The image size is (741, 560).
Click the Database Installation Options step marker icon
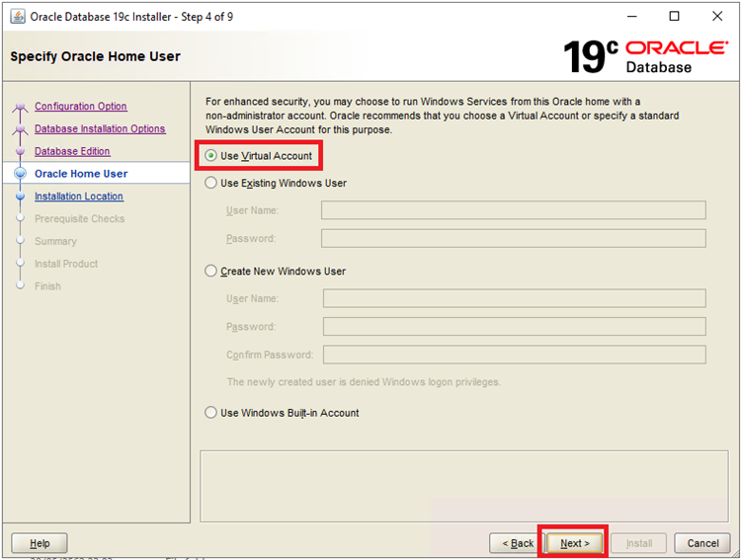20,129
